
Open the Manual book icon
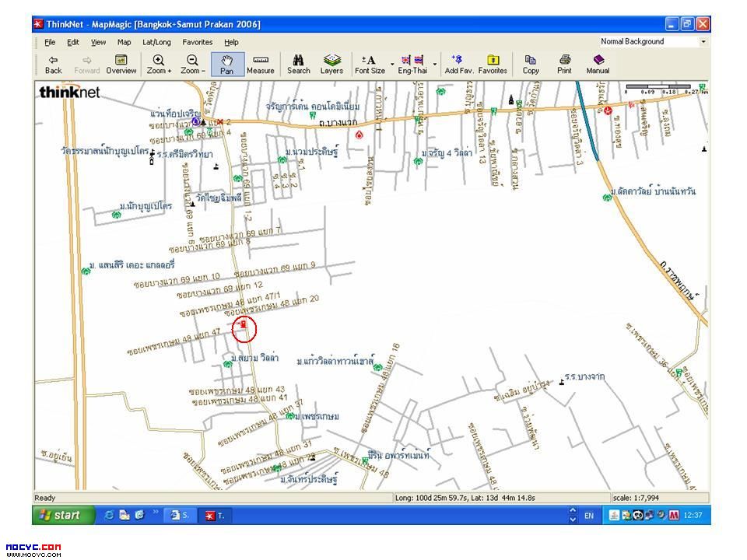click(x=598, y=65)
